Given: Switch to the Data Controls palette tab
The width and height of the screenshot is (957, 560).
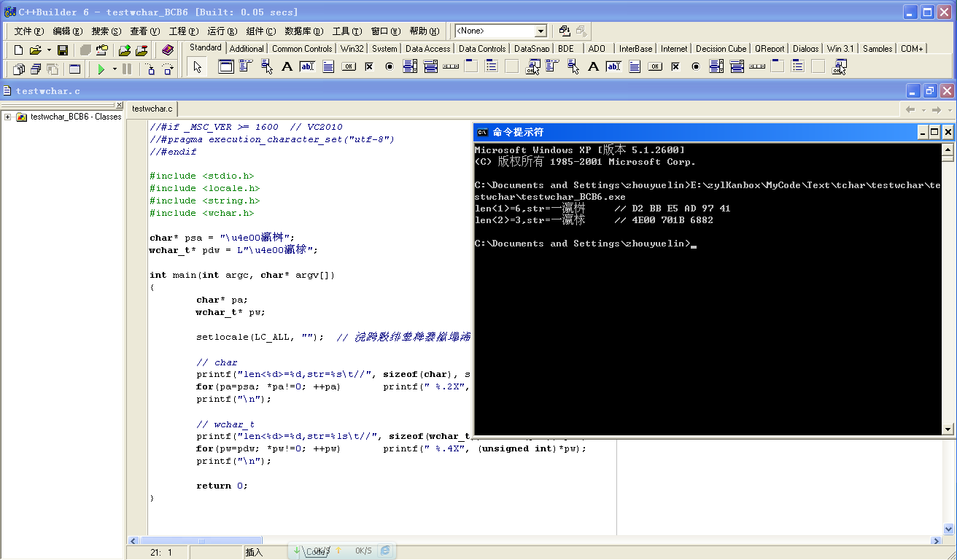Looking at the screenshot, I should tap(482, 49).
